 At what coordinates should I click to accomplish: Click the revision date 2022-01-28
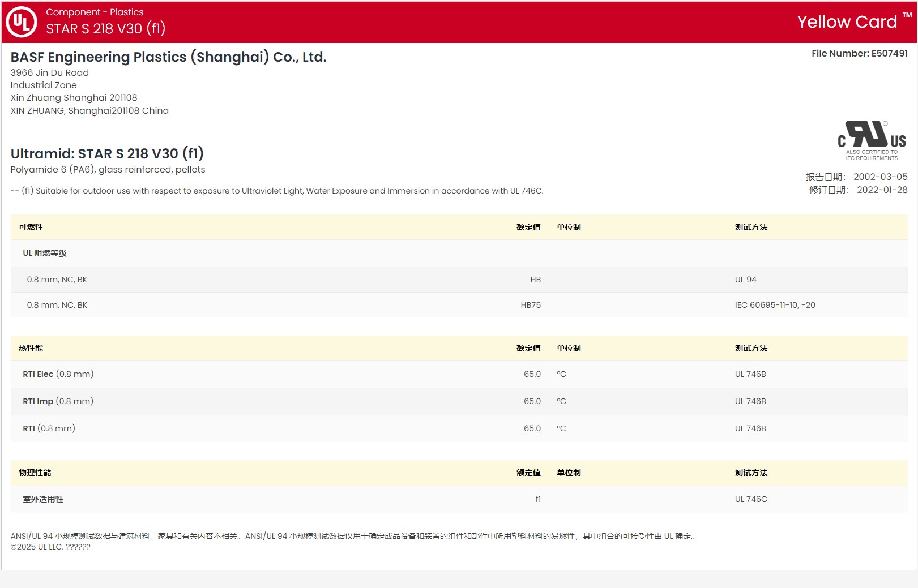[882, 190]
